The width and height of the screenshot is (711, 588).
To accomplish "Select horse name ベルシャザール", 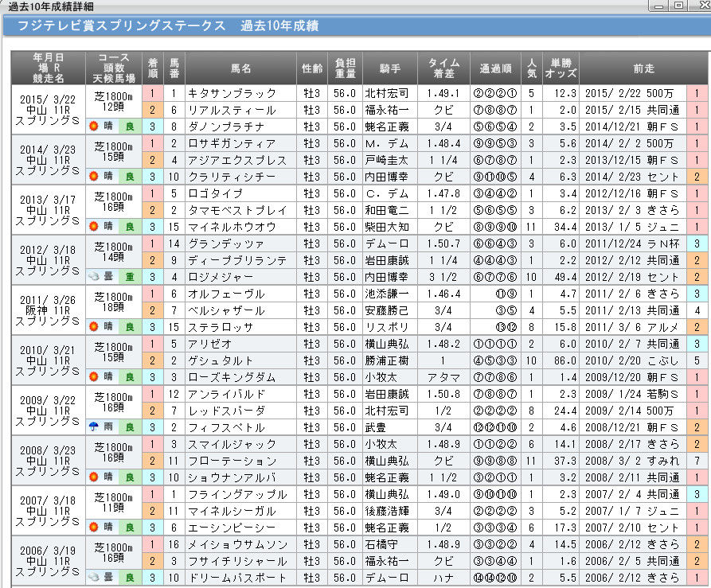I will (x=226, y=311).
